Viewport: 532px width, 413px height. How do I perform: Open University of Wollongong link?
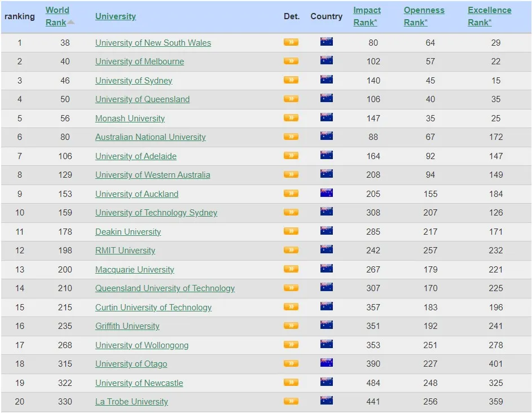[142, 345]
